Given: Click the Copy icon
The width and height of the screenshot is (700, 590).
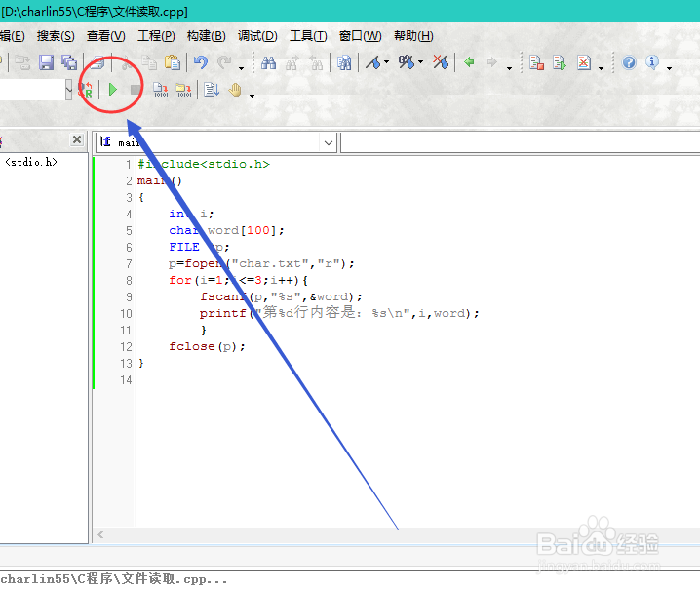Looking at the screenshot, I should tap(149, 62).
